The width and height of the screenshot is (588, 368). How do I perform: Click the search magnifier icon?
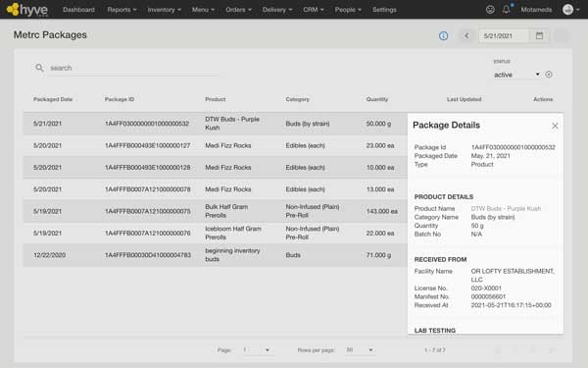pos(39,68)
